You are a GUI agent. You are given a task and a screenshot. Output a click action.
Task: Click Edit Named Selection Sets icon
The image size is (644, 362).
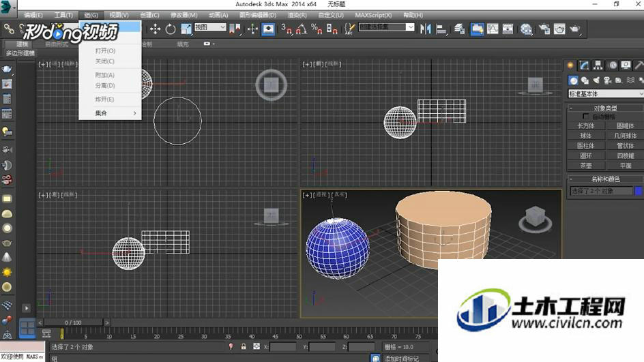[349, 29]
